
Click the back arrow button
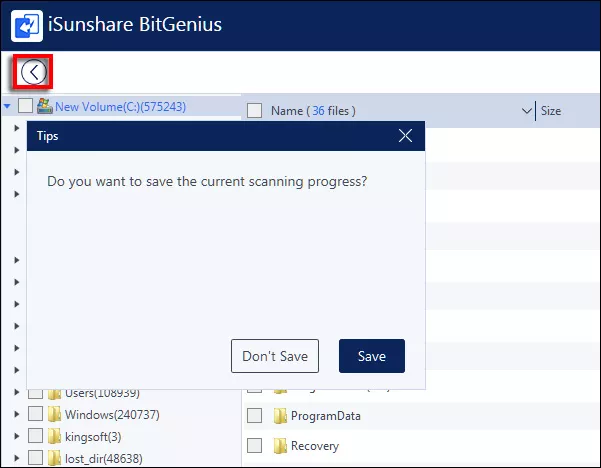pyautogui.click(x=33, y=72)
